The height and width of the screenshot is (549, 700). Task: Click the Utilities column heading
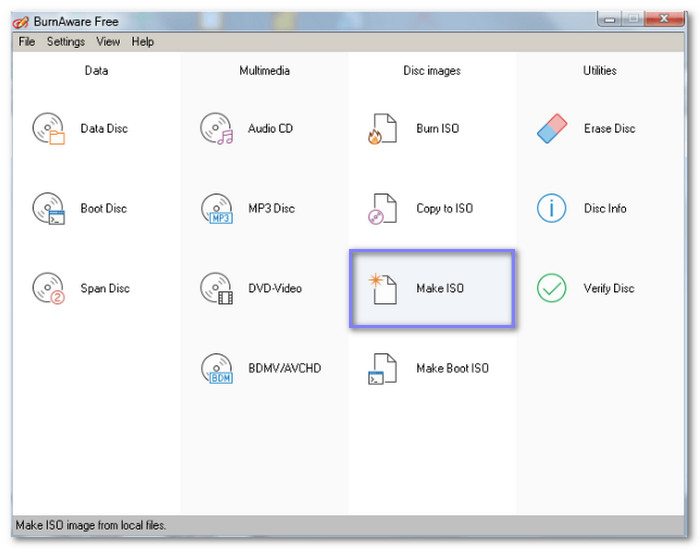(x=600, y=71)
